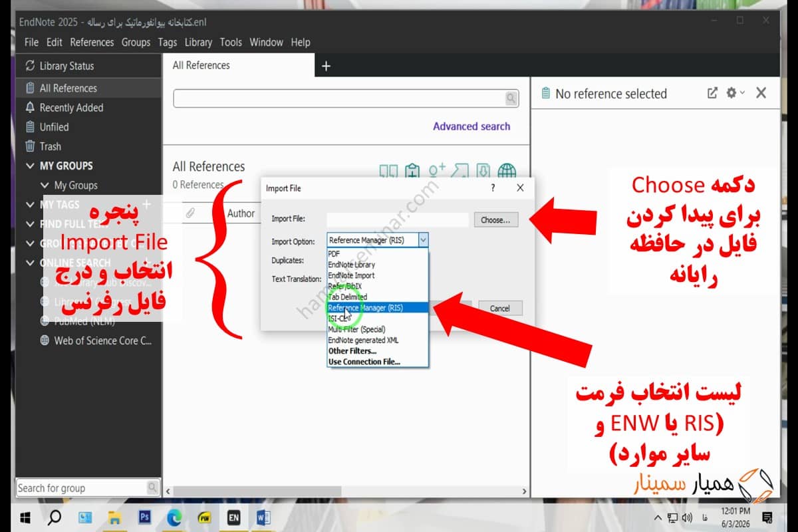Choose Tab Delimited import option

378,297
